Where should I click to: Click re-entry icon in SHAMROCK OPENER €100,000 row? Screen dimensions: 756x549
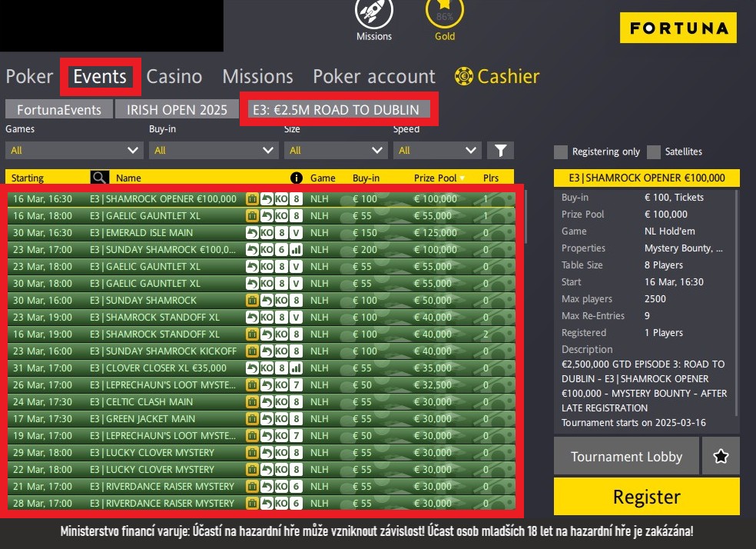click(x=267, y=198)
